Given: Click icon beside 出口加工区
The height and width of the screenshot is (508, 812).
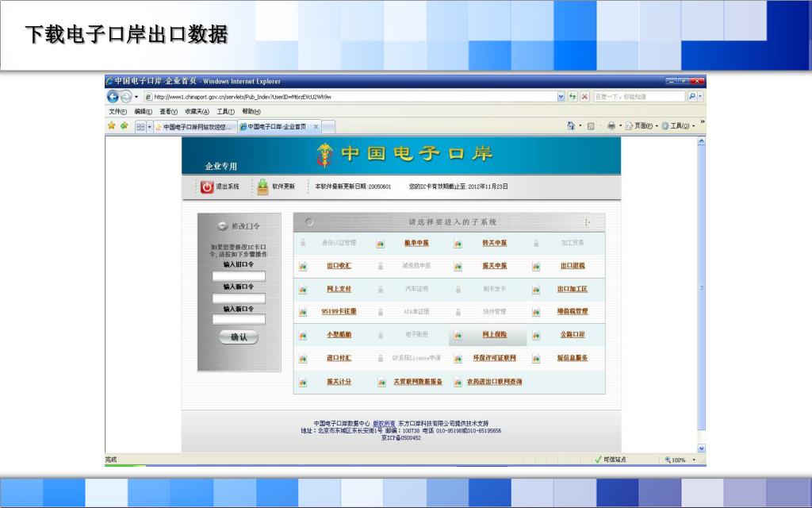Looking at the screenshot, I should point(536,290).
